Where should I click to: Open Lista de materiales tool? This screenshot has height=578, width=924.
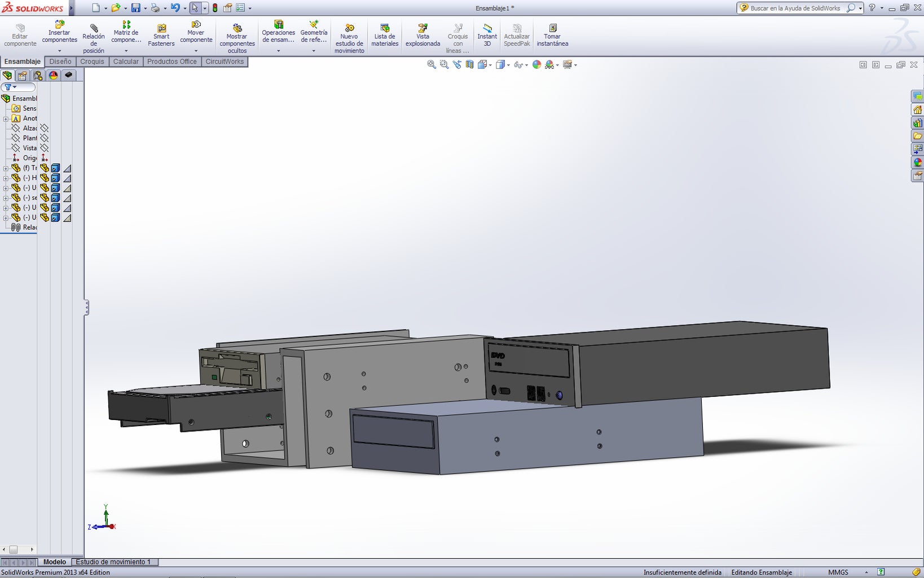(x=385, y=35)
